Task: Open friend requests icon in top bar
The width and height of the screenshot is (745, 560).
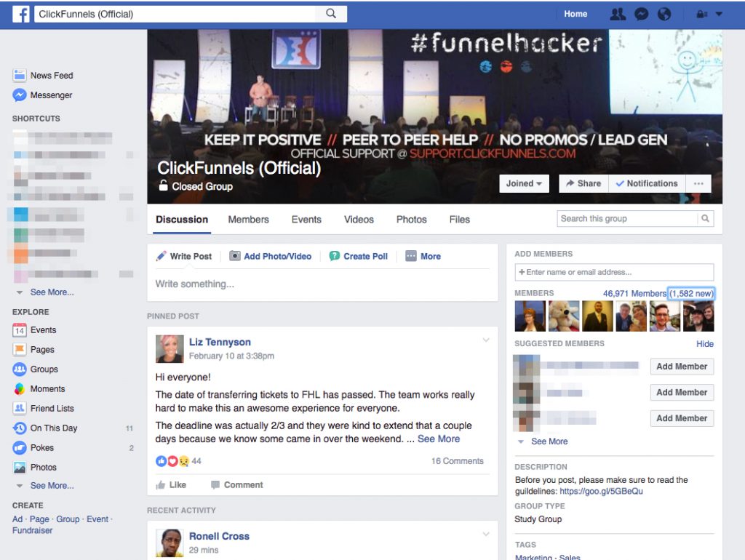Action: pos(618,14)
